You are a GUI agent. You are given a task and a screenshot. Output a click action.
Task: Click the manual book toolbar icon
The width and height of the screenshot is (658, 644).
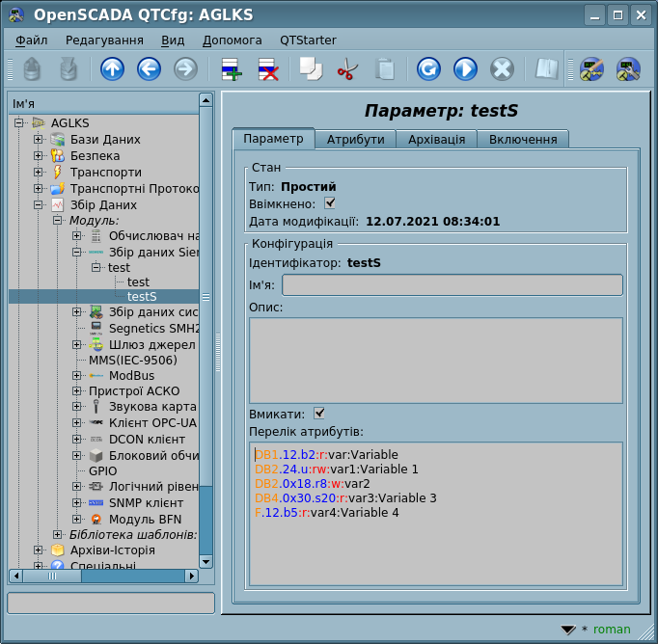547,69
